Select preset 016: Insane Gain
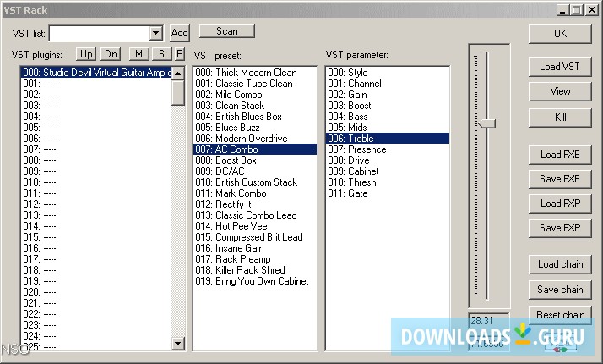This screenshot has height=364, width=603. point(255,248)
